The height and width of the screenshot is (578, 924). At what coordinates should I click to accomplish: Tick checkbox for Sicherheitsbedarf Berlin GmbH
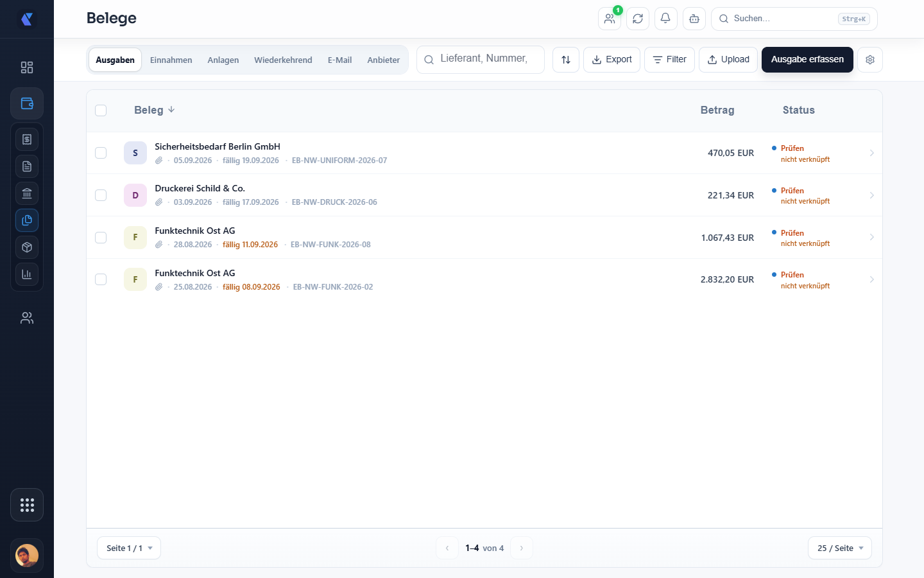pos(101,153)
